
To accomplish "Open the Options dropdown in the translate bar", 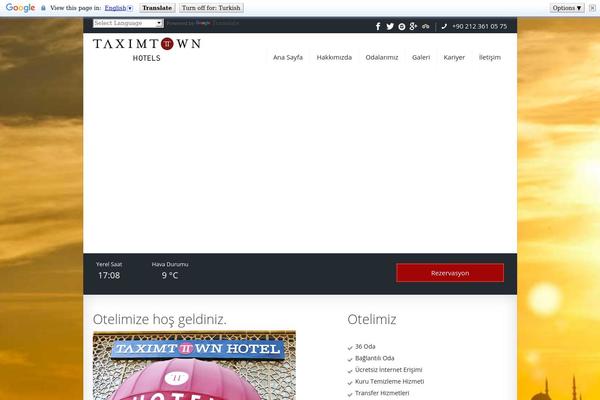I will (567, 8).
